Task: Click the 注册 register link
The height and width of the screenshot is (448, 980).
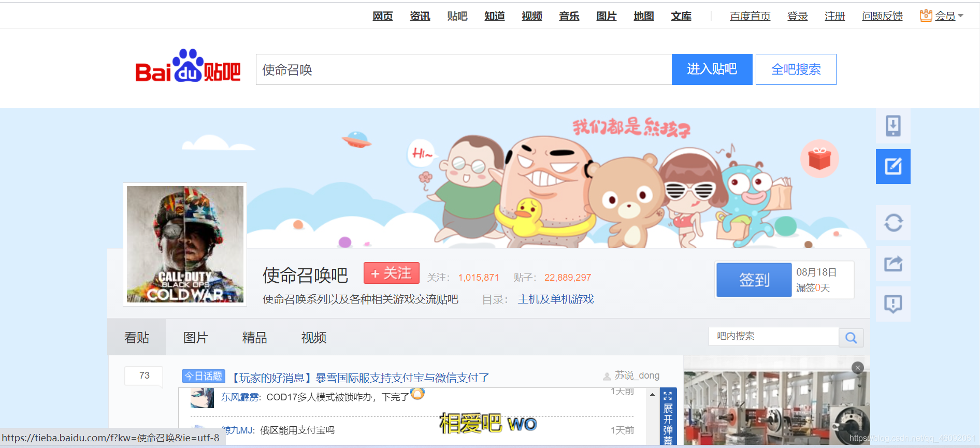Action: (x=835, y=17)
